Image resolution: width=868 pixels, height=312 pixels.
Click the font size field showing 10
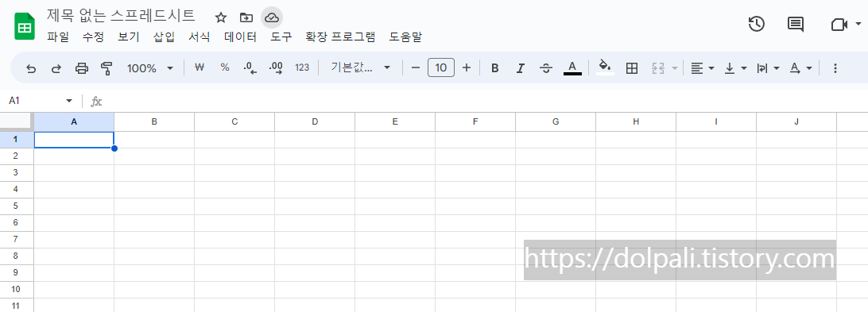click(x=441, y=67)
